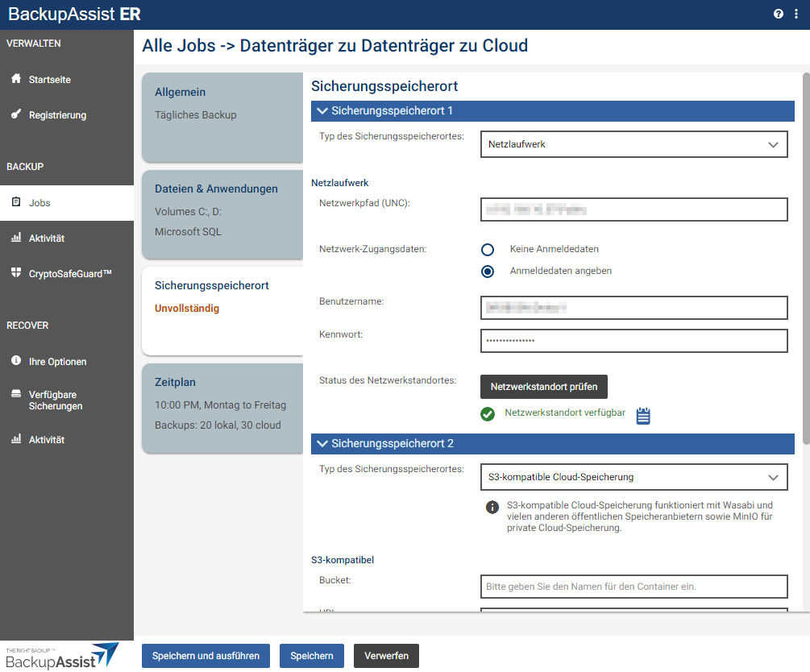Open the three-dot options menu
This screenshot has height=672, width=810.
tap(796, 14)
